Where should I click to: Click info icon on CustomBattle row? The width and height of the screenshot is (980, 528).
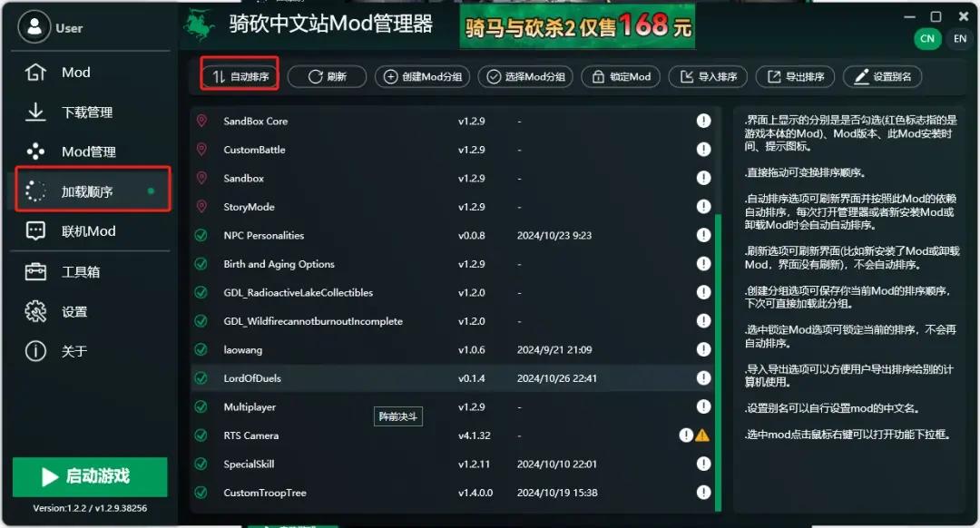coord(704,150)
